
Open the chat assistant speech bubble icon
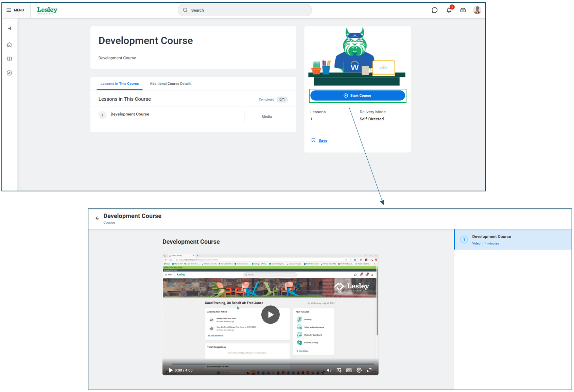[x=434, y=10]
